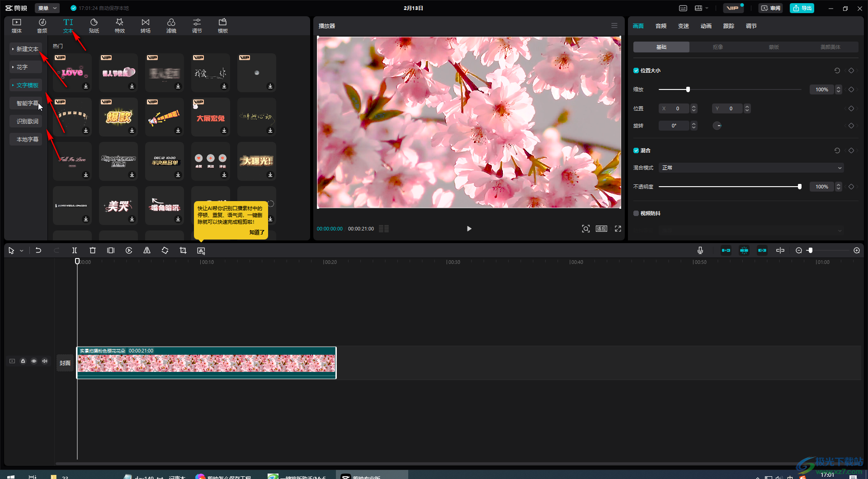The height and width of the screenshot is (479, 868).
Task: Delete the selected clip with trash icon
Action: coord(93,250)
